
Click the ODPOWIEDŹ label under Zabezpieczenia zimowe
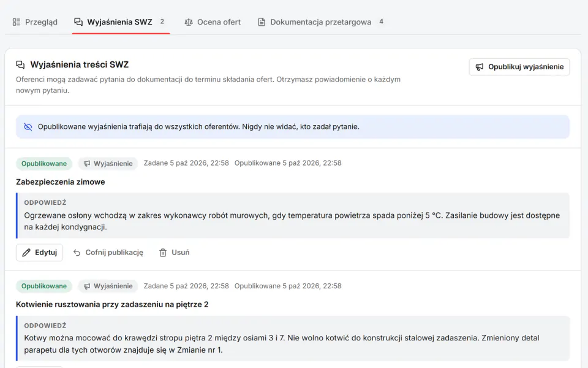(x=45, y=203)
